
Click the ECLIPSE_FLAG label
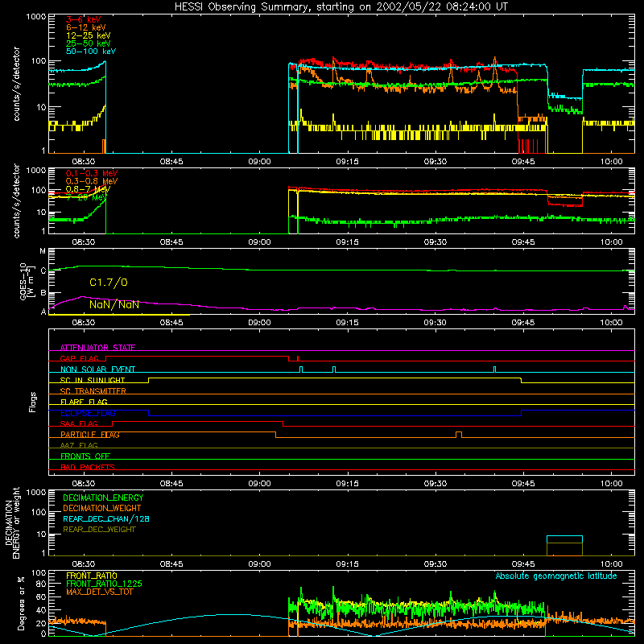point(88,413)
